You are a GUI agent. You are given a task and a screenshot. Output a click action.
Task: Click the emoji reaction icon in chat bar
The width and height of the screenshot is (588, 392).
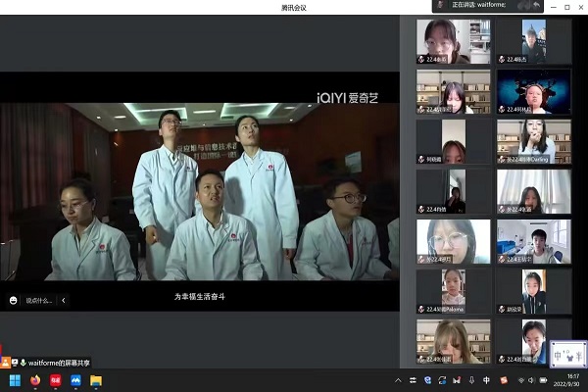click(x=14, y=301)
